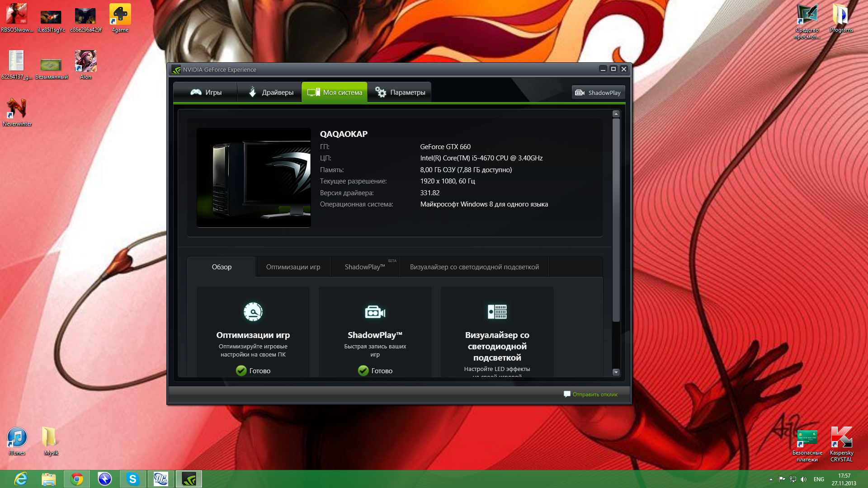Select the Mysik folder on desktop
This screenshot has height=488, width=868.
51,441
